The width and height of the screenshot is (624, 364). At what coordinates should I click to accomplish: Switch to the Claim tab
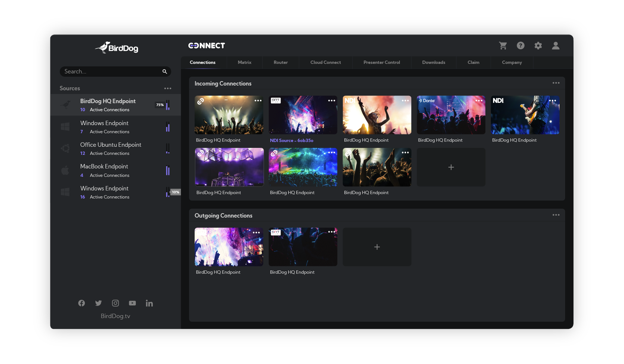click(473, 62)
